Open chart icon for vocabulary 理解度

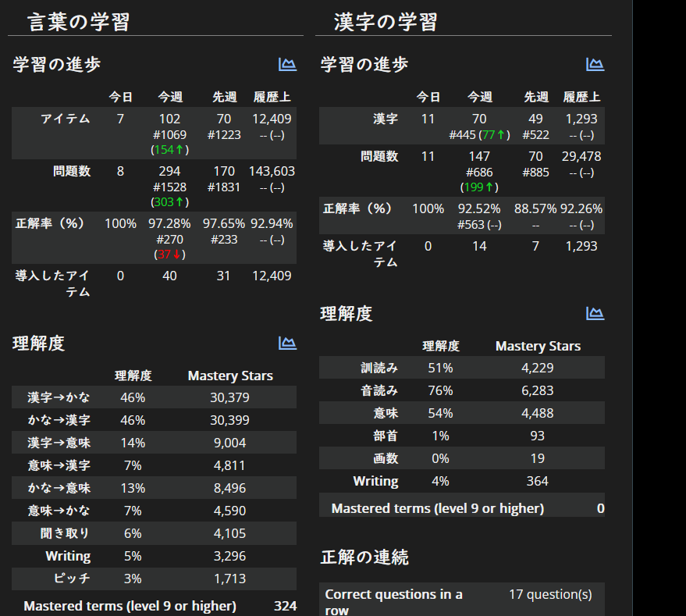(287, 343)
